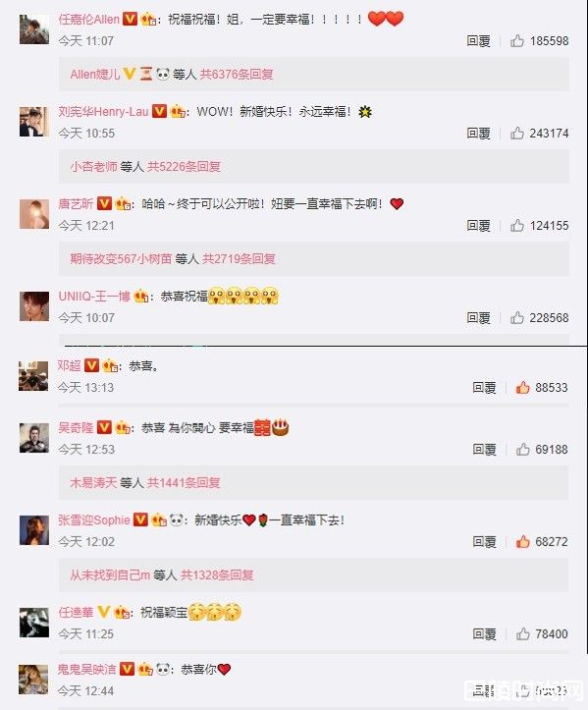
Task: Open 鬼鬼吴映洁's username link
Action: click(87, 670)
